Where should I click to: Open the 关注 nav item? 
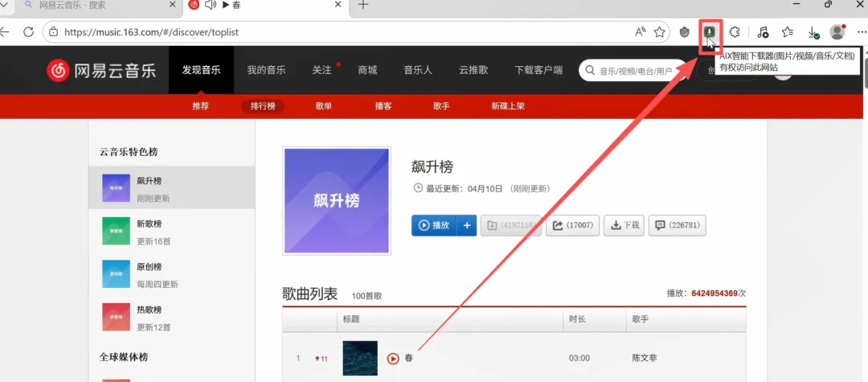pos(321,70)
